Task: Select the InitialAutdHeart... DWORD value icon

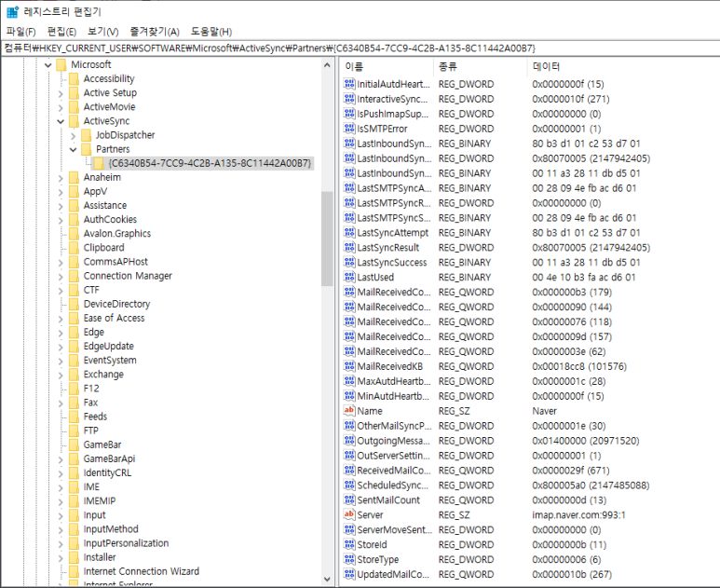Action: [349, 84]
